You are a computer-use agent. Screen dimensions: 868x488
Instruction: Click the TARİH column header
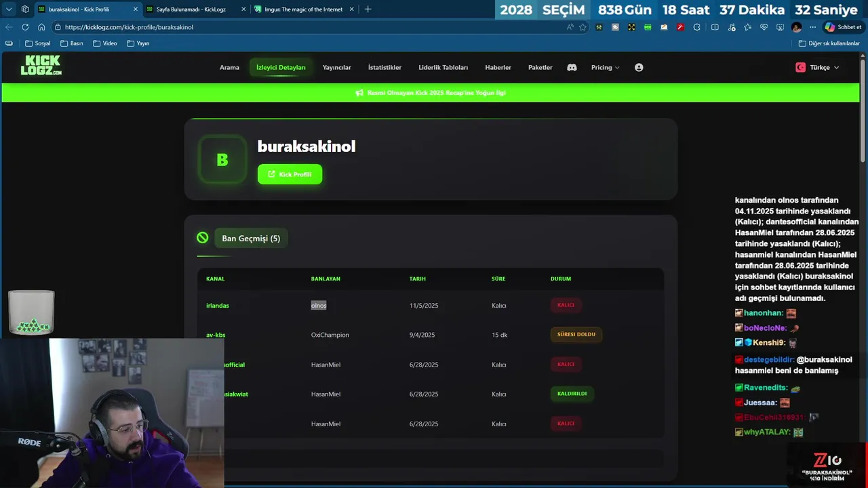point(417,279)
